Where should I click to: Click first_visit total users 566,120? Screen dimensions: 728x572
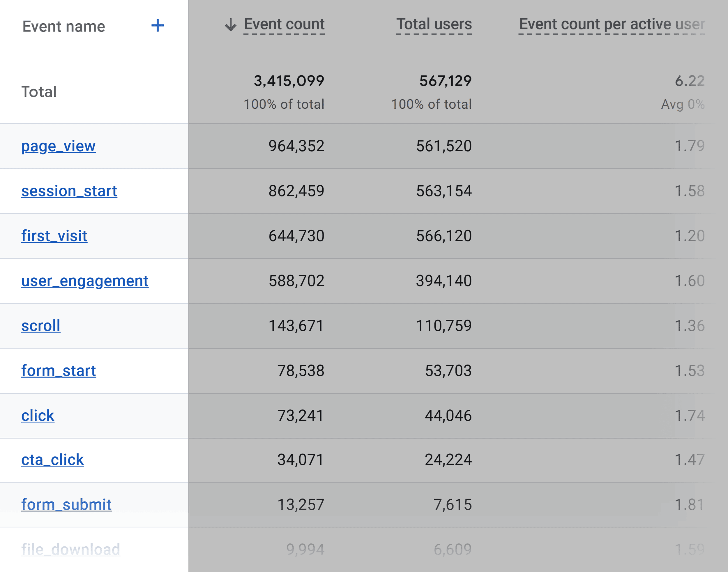[444, 236]
